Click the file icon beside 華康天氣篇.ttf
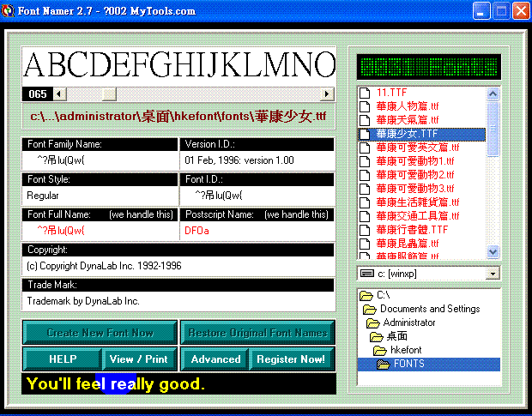Image resolution: width=532 pixels, height=416 pixels. pyautogui.click(x=365, y=120)
